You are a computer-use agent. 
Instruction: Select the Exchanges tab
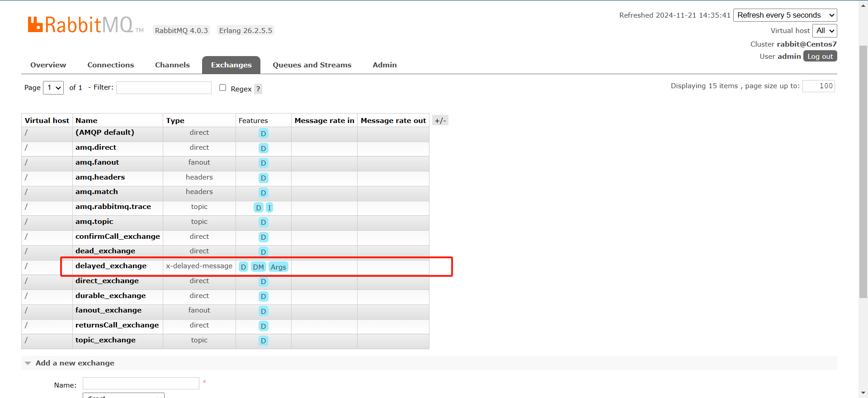coord(231,65)
